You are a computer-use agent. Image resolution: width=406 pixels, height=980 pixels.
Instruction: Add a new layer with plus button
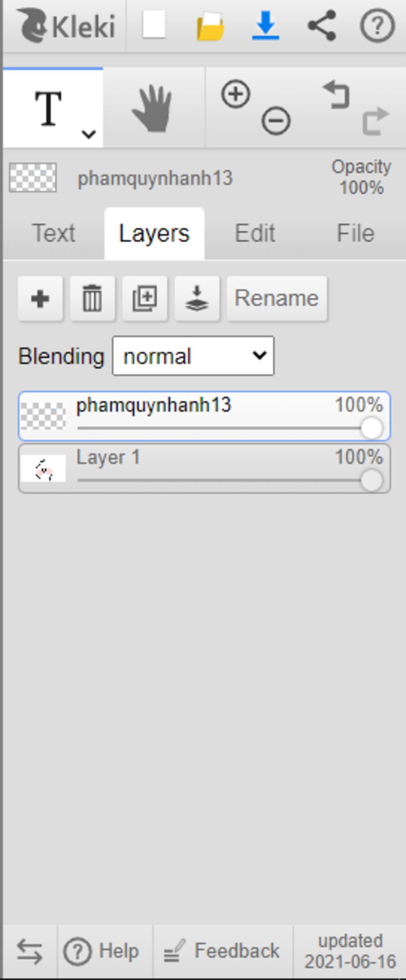click(40, 299)
